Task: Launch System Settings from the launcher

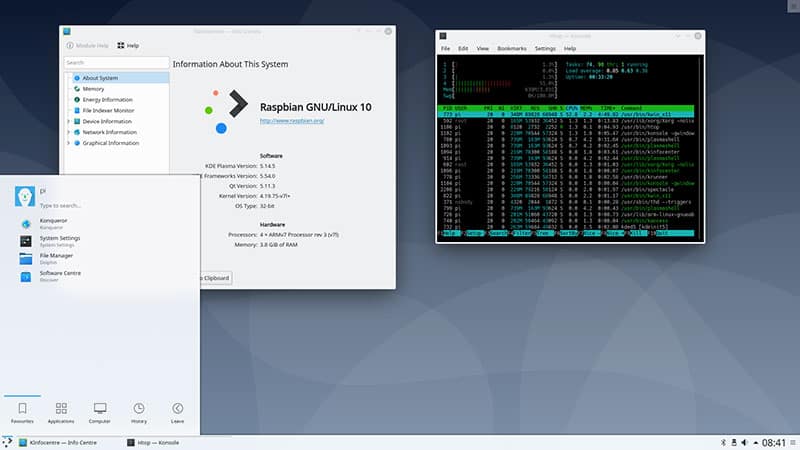Action: coord(60,240)
